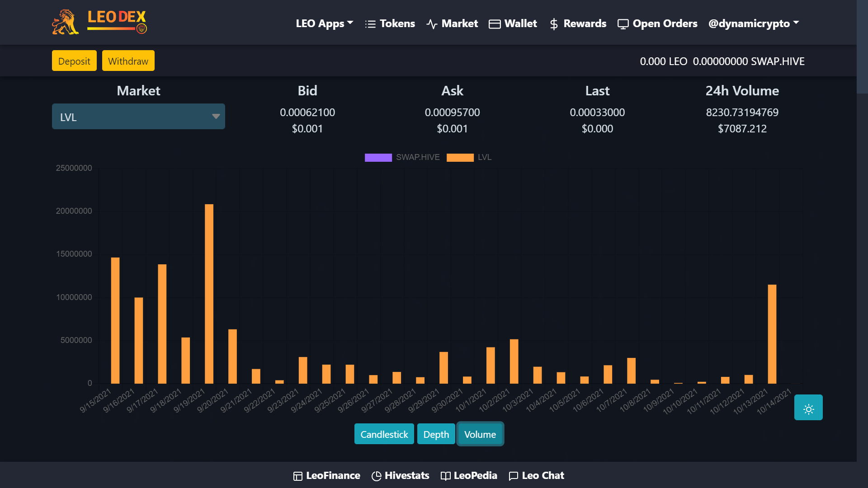Open the @dynamicrypto account dropdown
Viewport: 868px width, 488px height.
point(753,23)
